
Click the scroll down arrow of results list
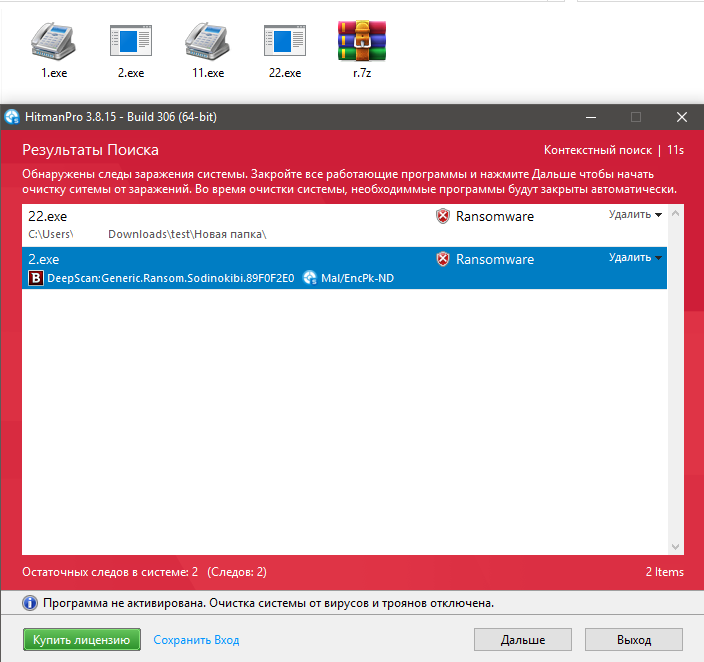(675, 547)
